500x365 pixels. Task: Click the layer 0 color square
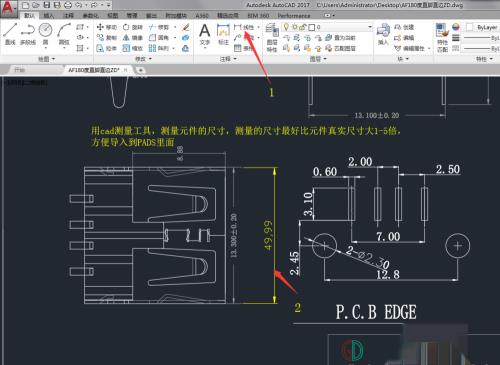pyautogui.click(x=312, y=27)
